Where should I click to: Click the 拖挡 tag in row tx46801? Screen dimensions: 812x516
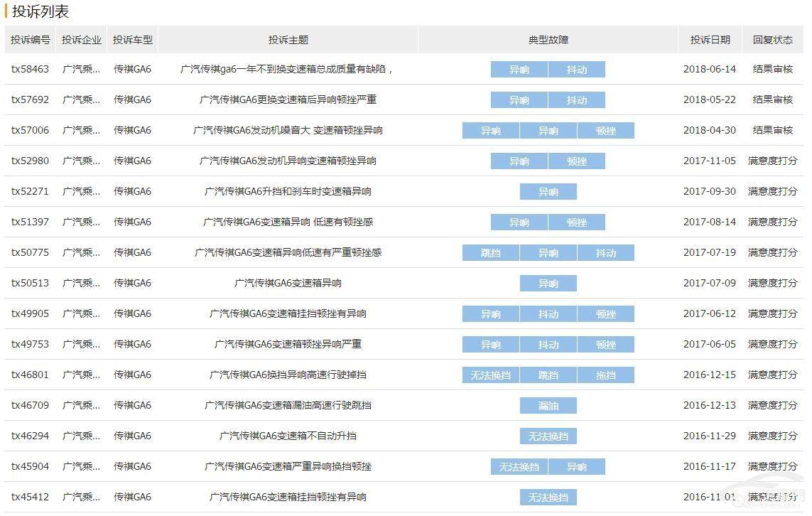606,375
